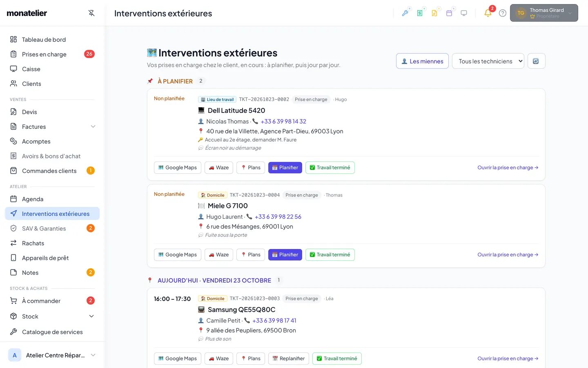
Task: Toggle the sidebar pin icon
Action: (91, 13)
